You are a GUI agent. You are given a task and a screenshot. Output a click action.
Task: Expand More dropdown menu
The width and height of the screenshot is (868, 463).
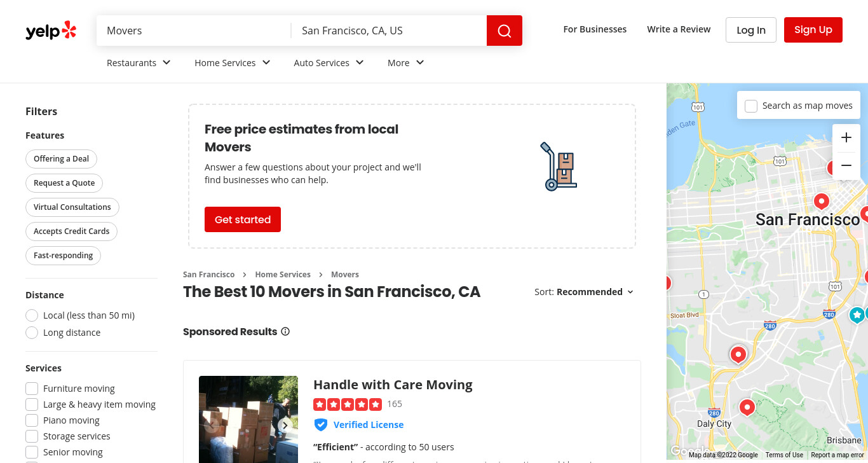406,63
